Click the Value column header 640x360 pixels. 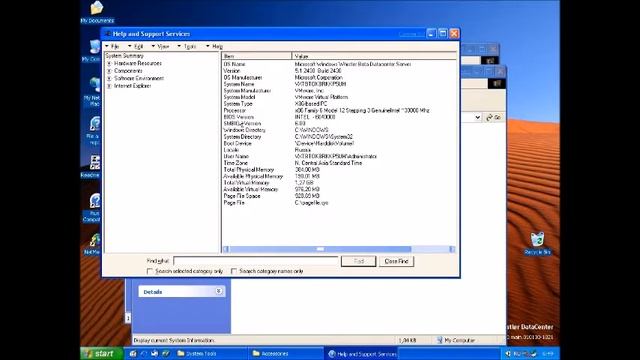(374, 56)
